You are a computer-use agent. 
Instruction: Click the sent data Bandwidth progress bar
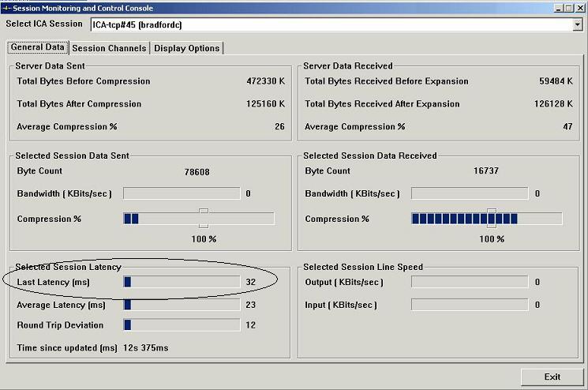pos(182,193)
